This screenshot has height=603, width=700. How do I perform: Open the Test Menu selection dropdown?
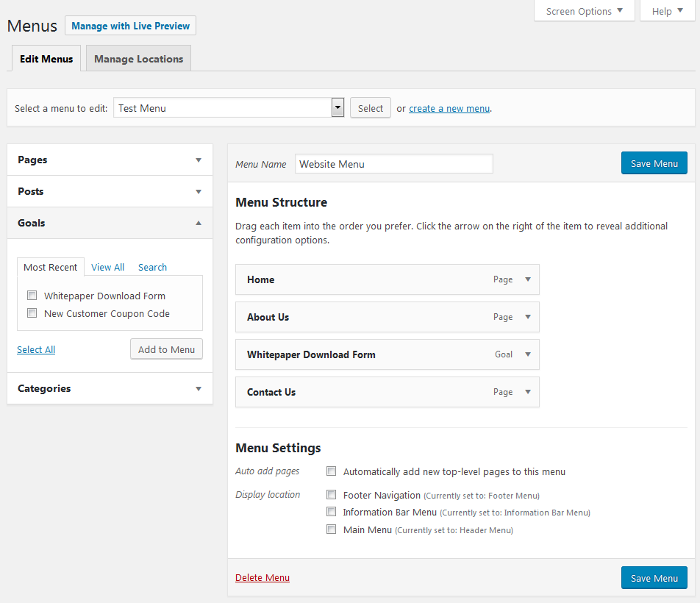click(229, 107)
